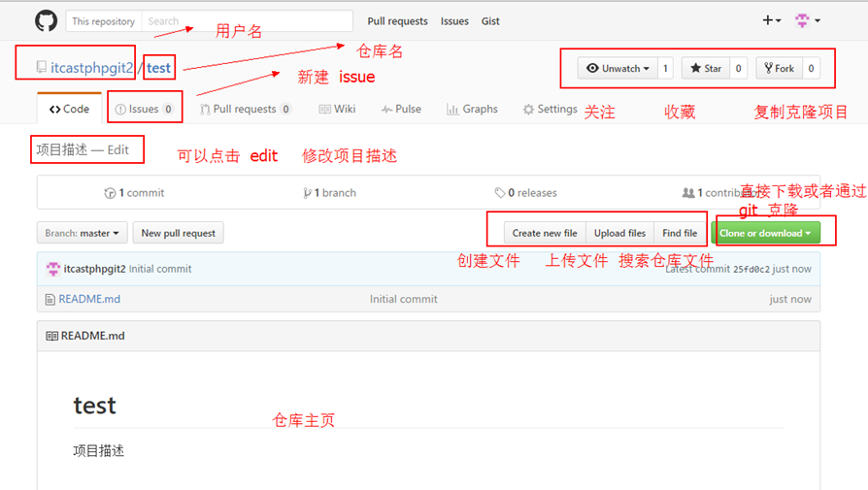The height and width of the screenshot is (490, 868).
Task: Click the stargazers count 0
Action: (739, 69)
